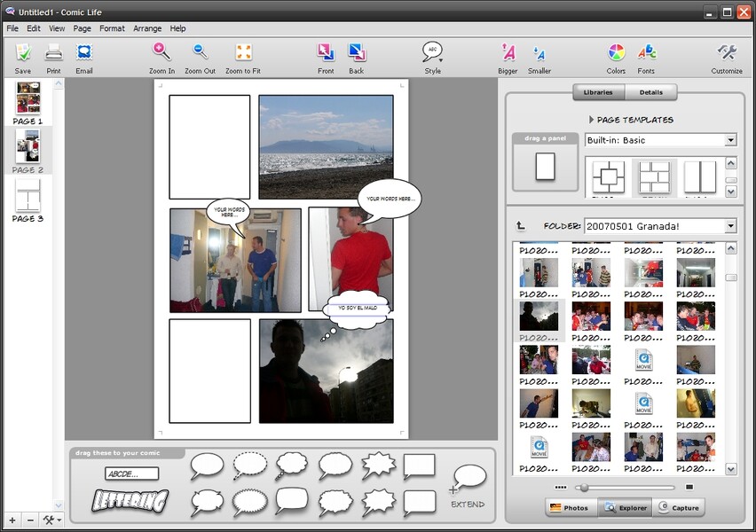The width and height of the screenshot is (756, 532).
Task: Click the Zoom Out magnifier icon
Action: (200, 51)
